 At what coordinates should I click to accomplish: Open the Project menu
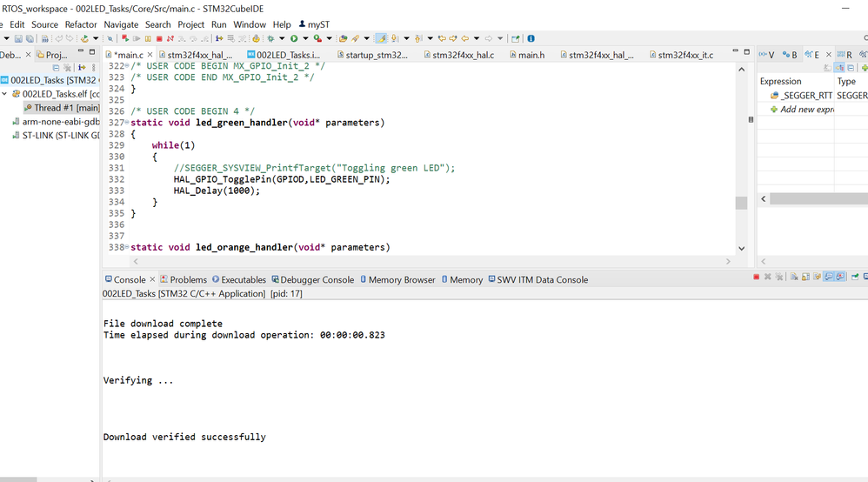tap(191, 24)
